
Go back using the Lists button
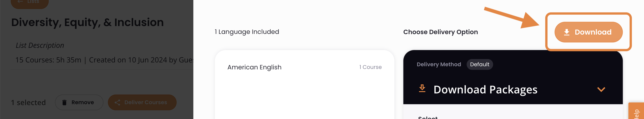[x=29, y=2]
